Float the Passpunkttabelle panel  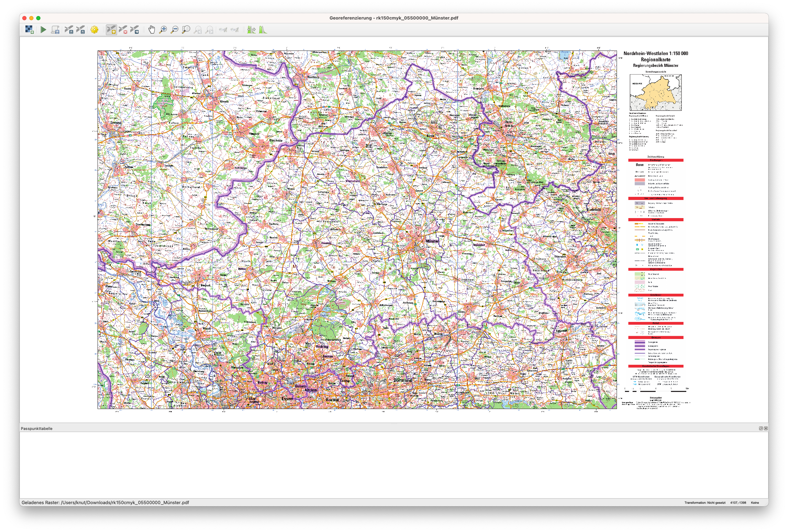tap(761, 429)
